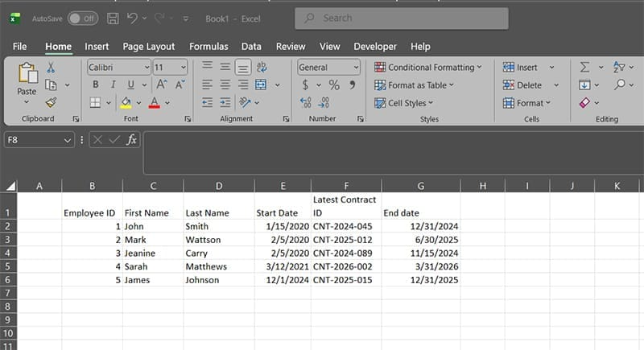Switch to the Formulas tab
The height and width of the screenshot is (350, 644).
coord(208,47)
